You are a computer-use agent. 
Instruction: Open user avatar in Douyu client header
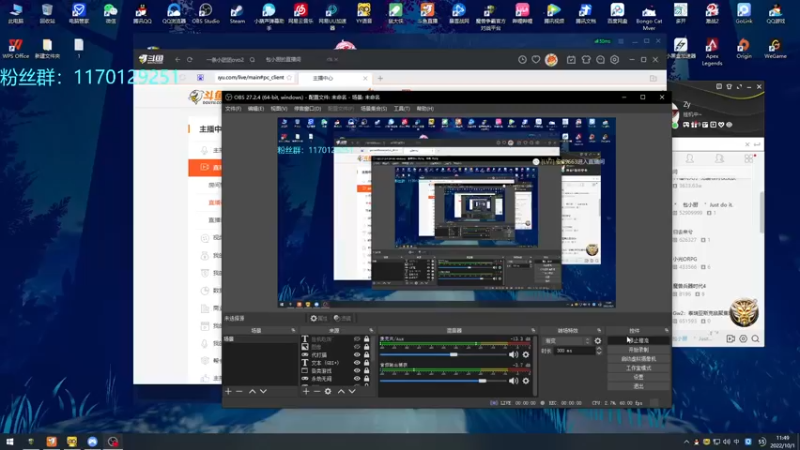[551, 60]
